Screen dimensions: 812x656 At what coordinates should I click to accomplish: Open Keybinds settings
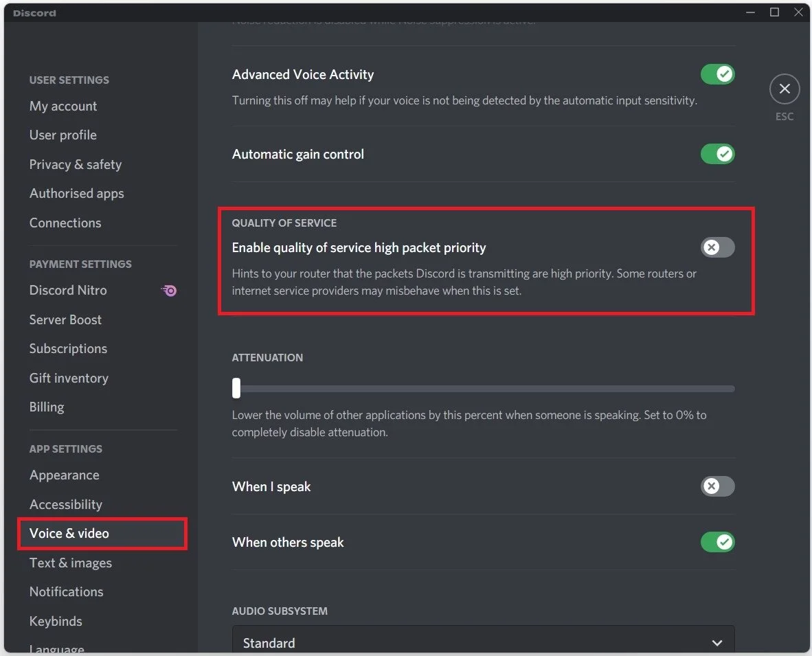56,621
